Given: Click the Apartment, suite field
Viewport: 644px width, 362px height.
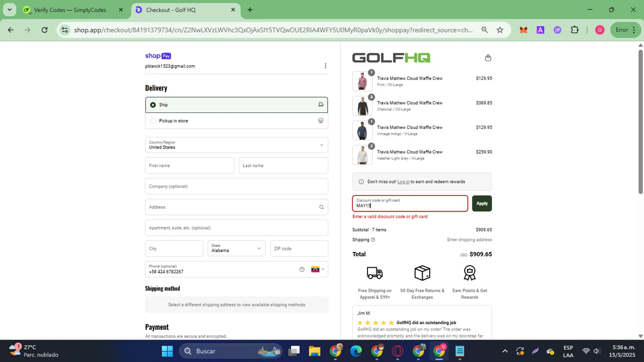Looking at the screenshot, I should tap(237, 228).
